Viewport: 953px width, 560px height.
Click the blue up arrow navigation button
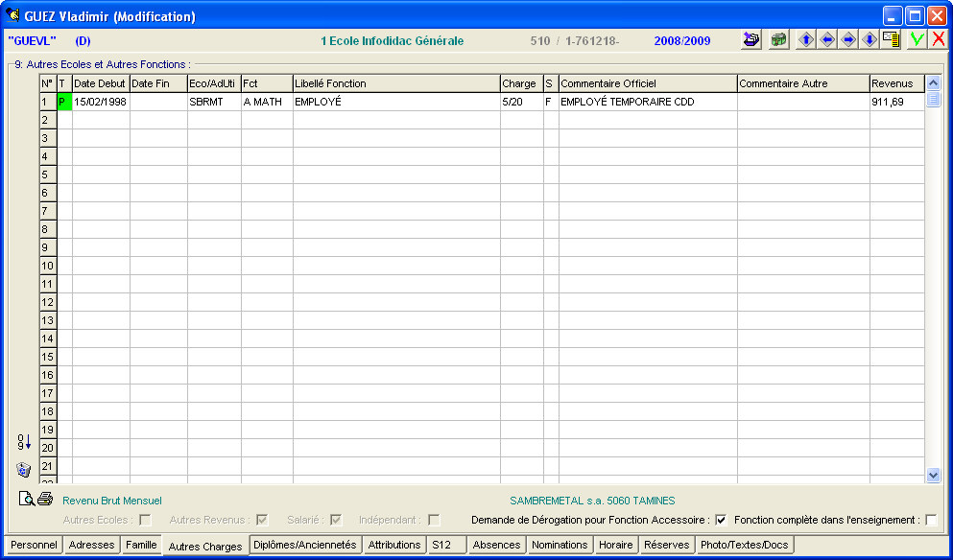tap(806, 40)
